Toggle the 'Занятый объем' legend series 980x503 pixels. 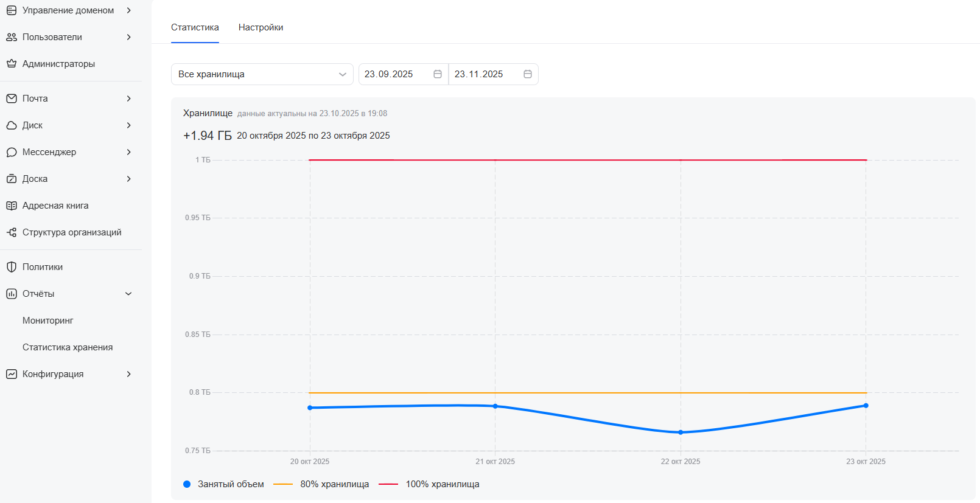224,484
